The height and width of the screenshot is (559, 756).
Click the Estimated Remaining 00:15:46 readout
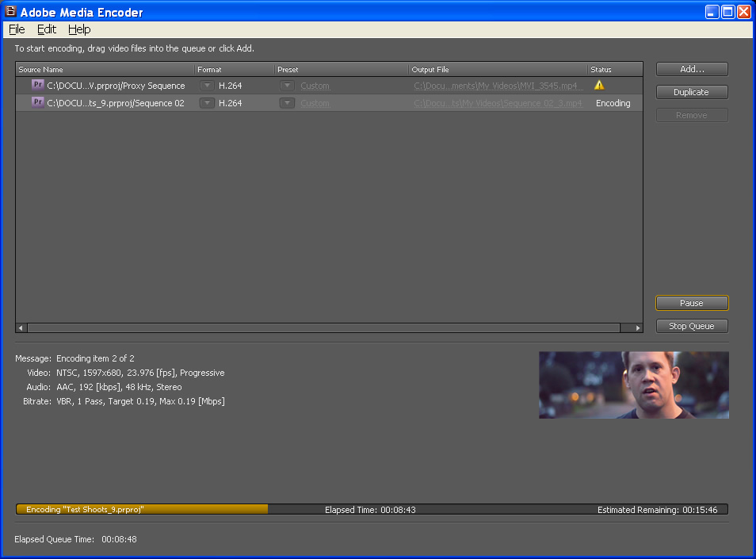pyautogui.click(x=657, y=510)
